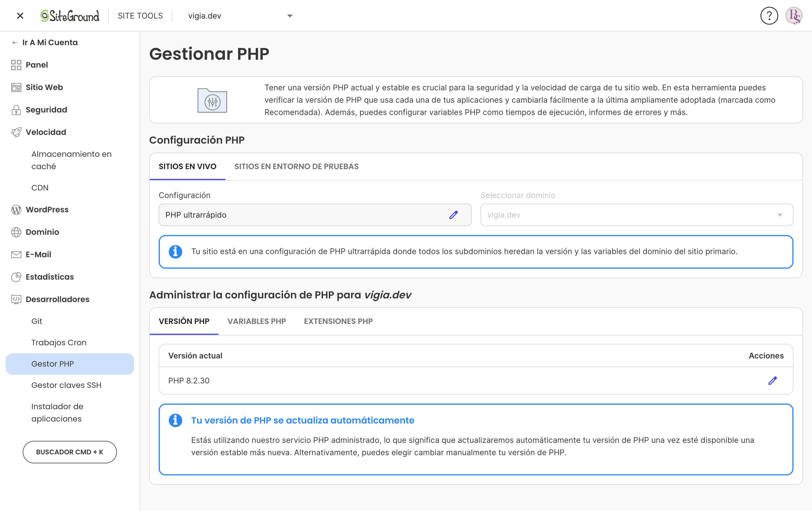Image resolution: width=812 pixels, height=511 pixels.
Task: Switch to SITIOS EN ENTORNO DE PRUEBAS tab
Action: 296,166
